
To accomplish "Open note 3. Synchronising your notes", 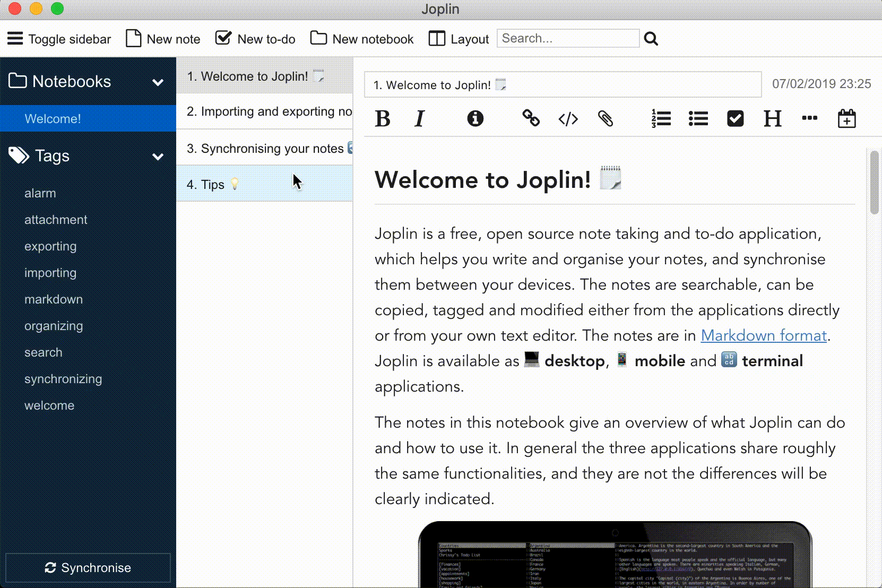I will click(x=264, y=148).
